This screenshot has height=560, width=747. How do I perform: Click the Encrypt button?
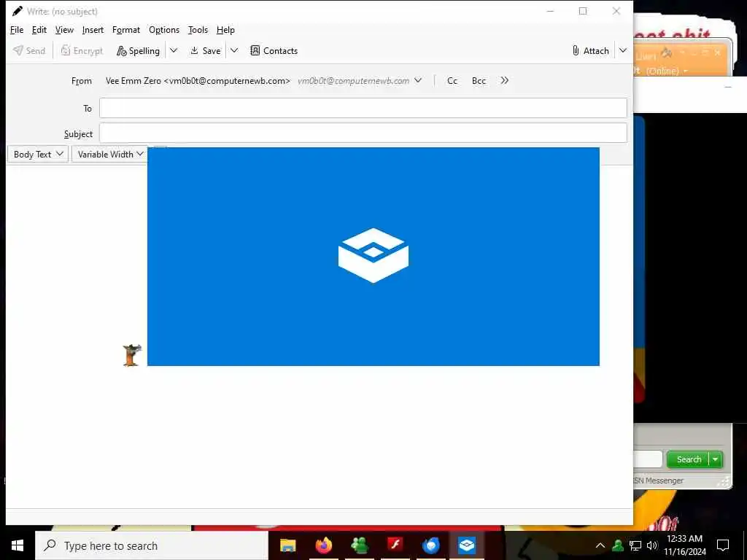pos(82,50)
